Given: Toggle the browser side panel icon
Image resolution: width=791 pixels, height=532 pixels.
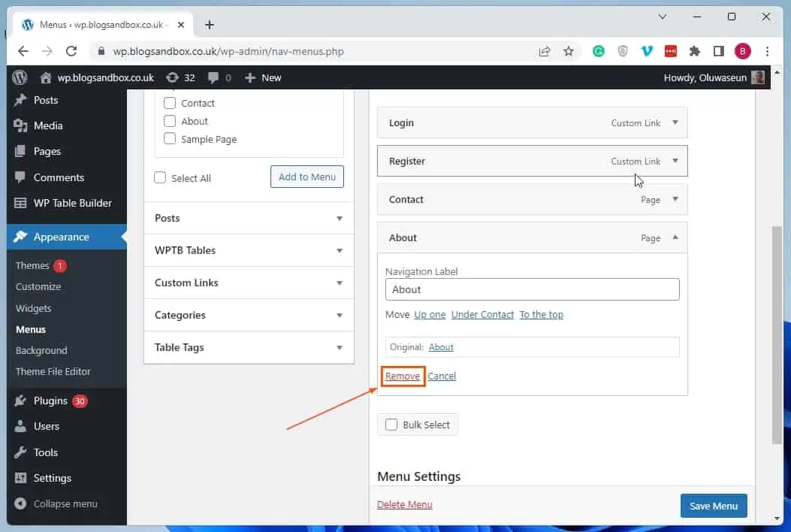Looking at the screenshot, I should 719,51.
